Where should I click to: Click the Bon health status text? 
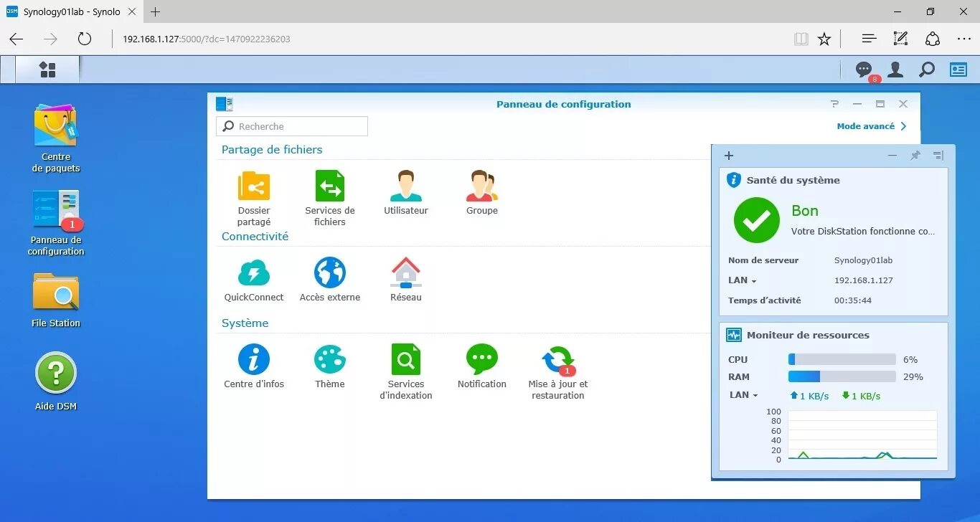(805, 211)
